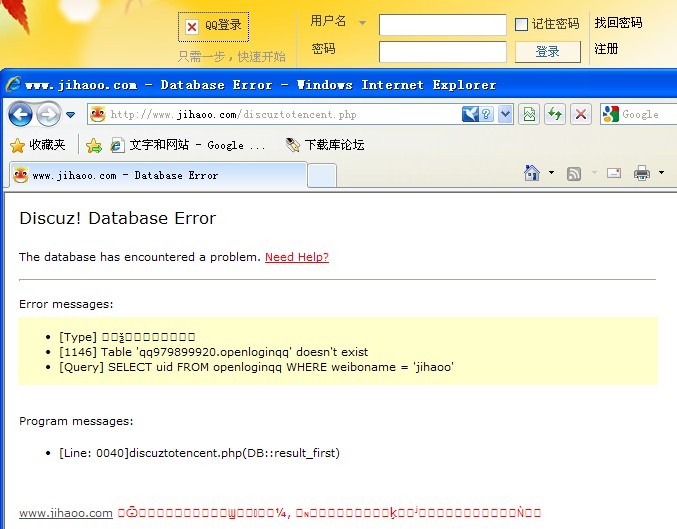This screenshot has height=529, width=677.
Task: Click the '[Query] SELECT uid FROM openloginqq' line
Action: coord(256,367)
